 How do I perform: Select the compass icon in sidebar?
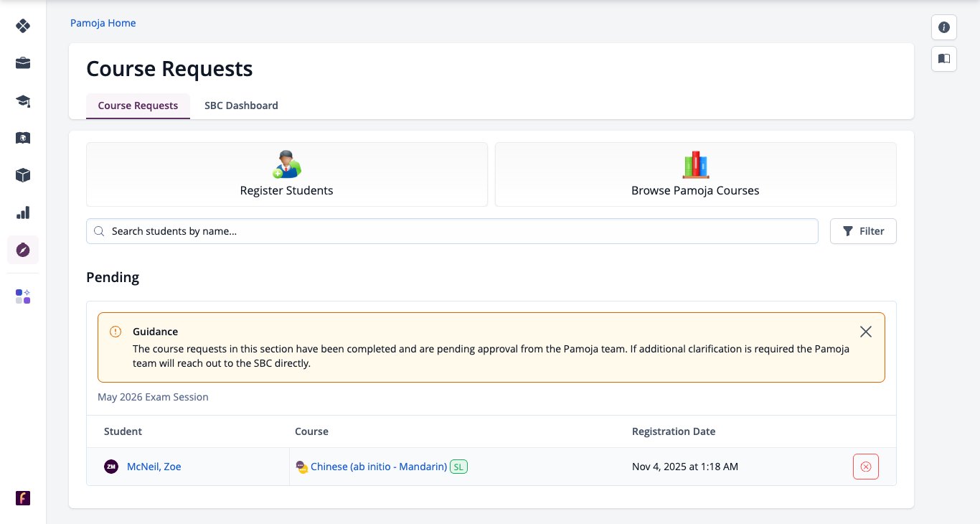(23, 250)
